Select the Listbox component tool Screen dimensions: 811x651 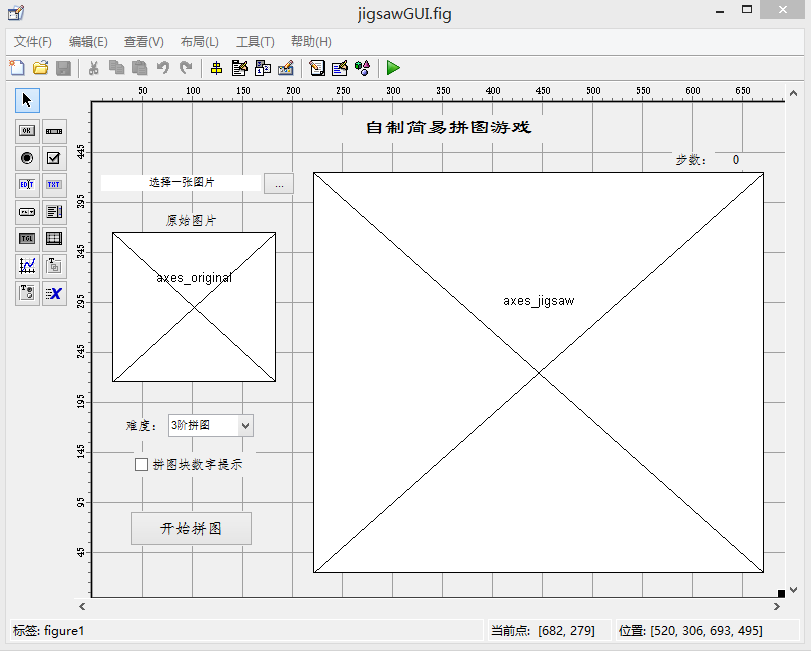[x=54, y=211]
